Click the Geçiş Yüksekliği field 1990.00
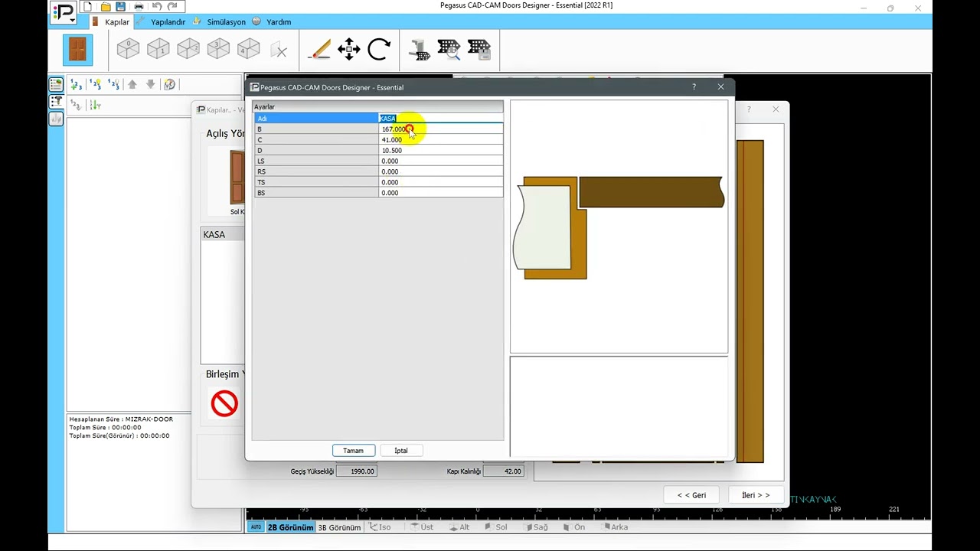The width and height of the screenshot is (980, 551). [x=356, y=471]
